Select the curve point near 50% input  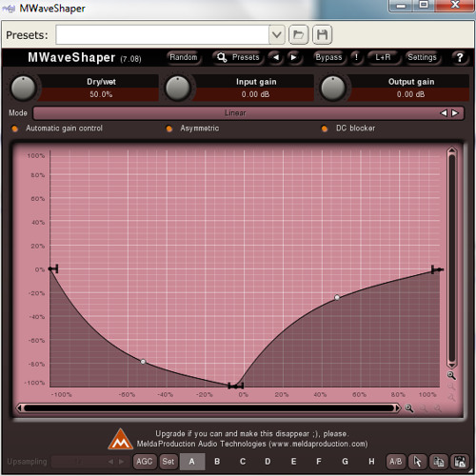[337, 297]
